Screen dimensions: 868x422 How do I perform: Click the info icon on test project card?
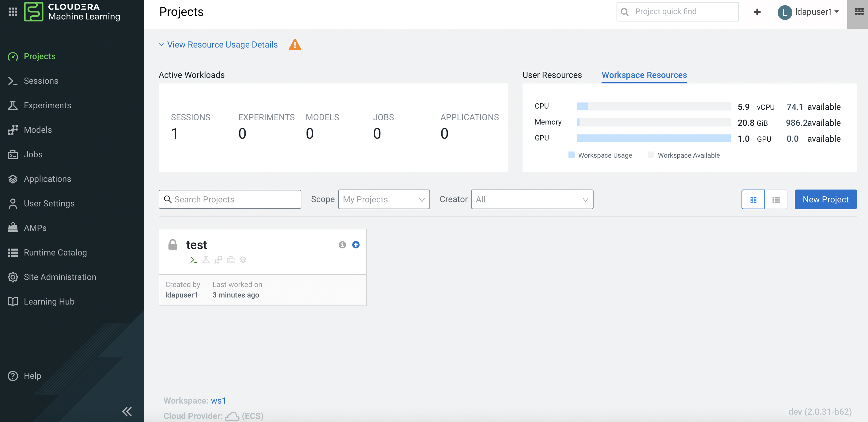pos(342,244)
